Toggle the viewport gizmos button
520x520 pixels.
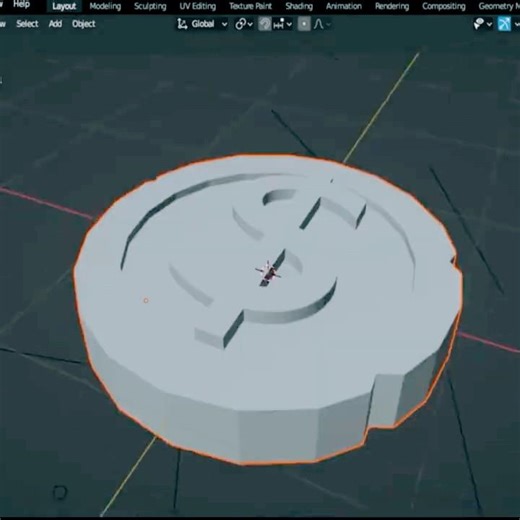[x=504, y=24]
